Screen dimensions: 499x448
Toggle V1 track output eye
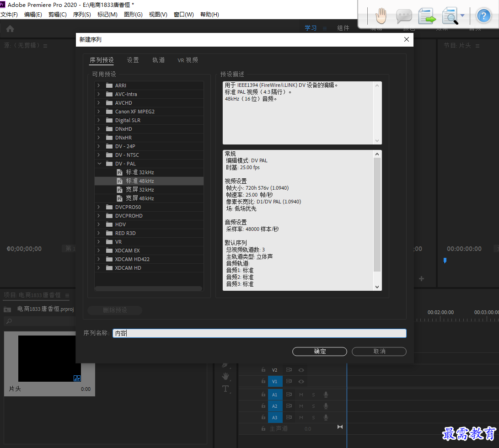tap(301, 382)
